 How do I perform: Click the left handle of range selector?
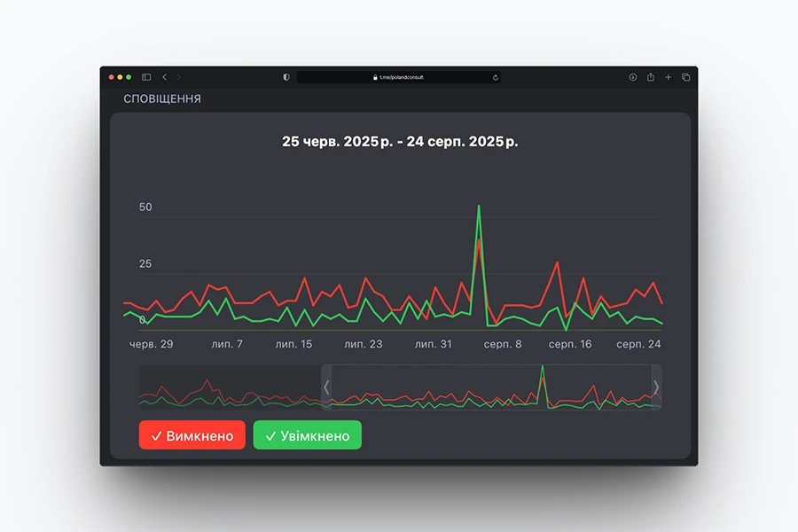(x=326, y=387)
